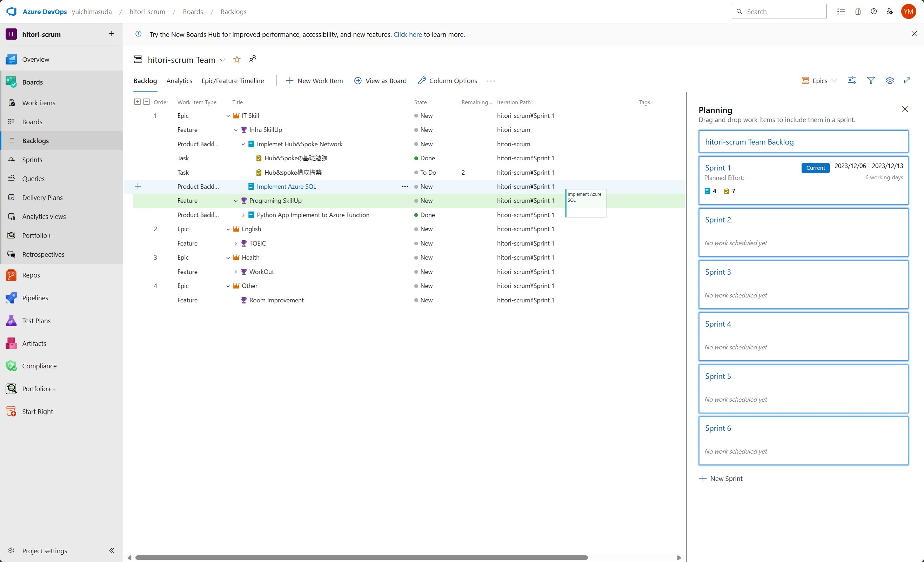Open team members icon beside star
The image size is (924, 562).
(253, 59)
